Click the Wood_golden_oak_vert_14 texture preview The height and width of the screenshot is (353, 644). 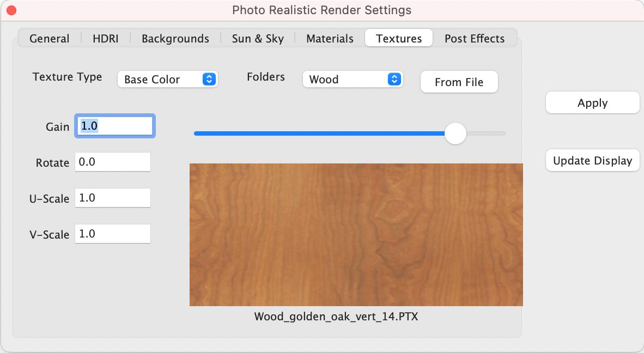(356, 234)
